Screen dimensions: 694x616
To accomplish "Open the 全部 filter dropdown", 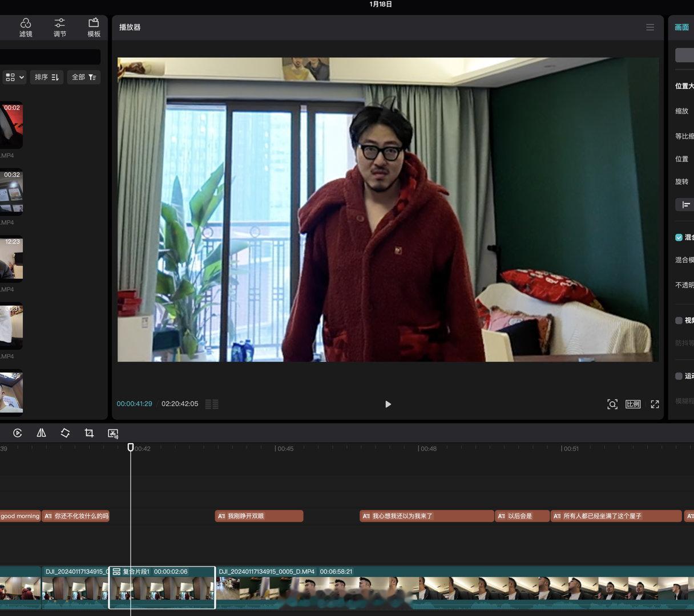I will (84, 77).
